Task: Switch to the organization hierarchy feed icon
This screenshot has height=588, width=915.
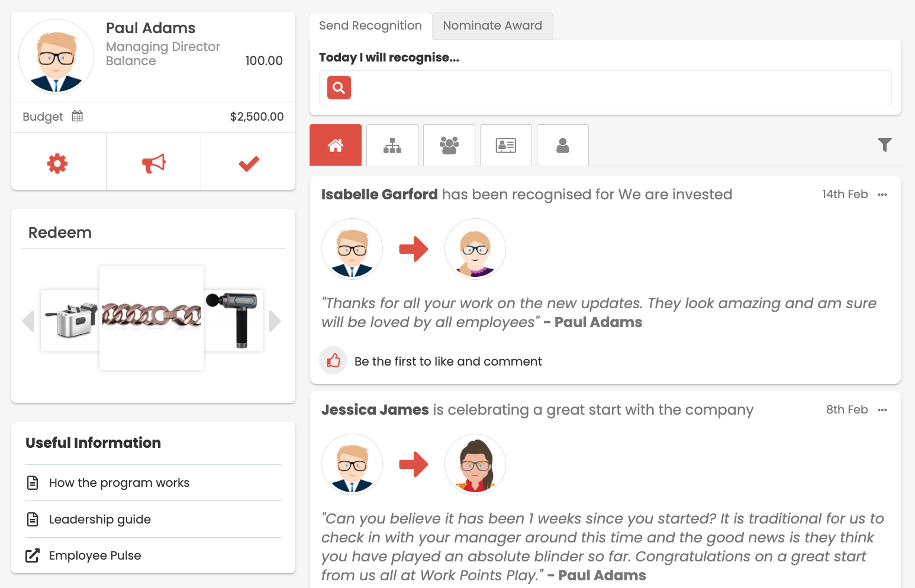Action: 392,145
